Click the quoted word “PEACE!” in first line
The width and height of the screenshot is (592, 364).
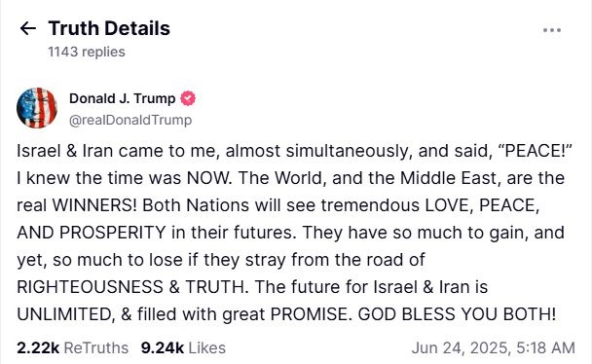[x=536, y=151]
